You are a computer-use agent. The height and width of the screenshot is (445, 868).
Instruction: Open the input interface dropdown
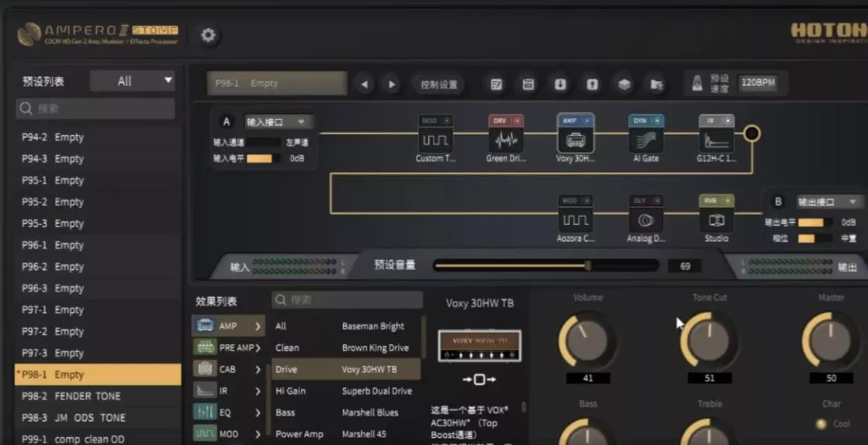tap(278, 122)
